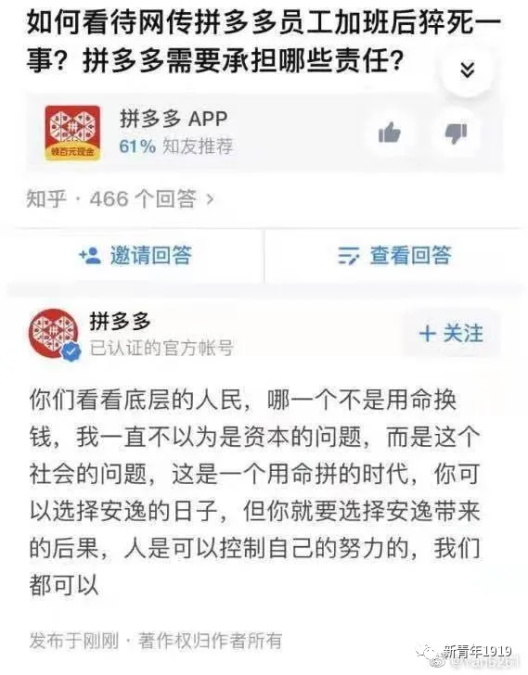Tap the 新青年1919 WeChat watermark icon
Viewport: 528px width, 675px height.
tap(432, 653)
